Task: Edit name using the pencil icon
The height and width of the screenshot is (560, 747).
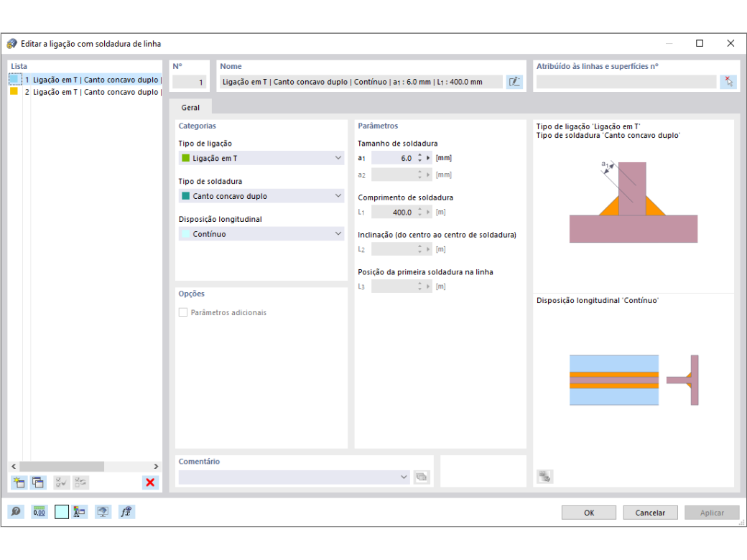Action: (514, 82)
